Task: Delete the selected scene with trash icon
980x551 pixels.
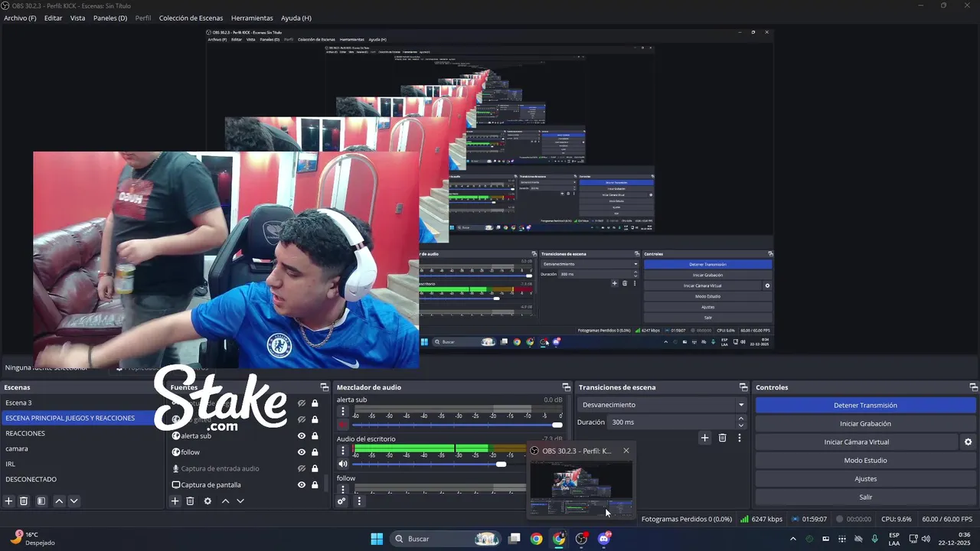Action: click(24, 501)
